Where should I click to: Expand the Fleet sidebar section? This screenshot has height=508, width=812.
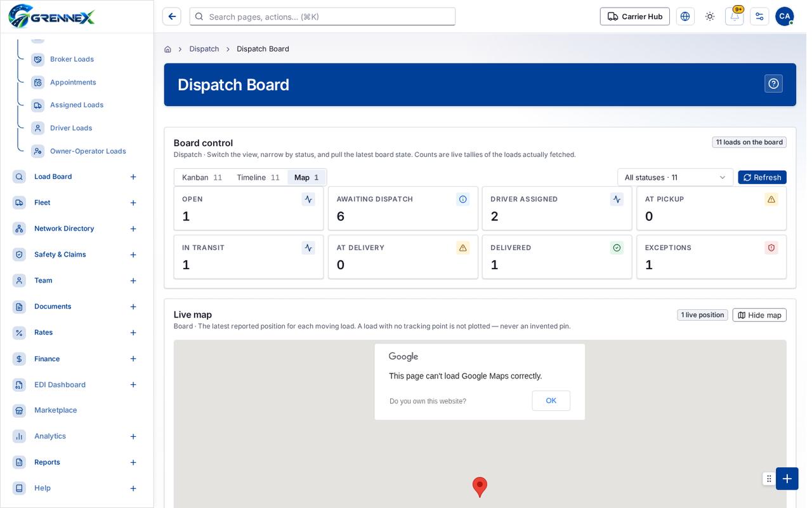click(x=133, y=203)
